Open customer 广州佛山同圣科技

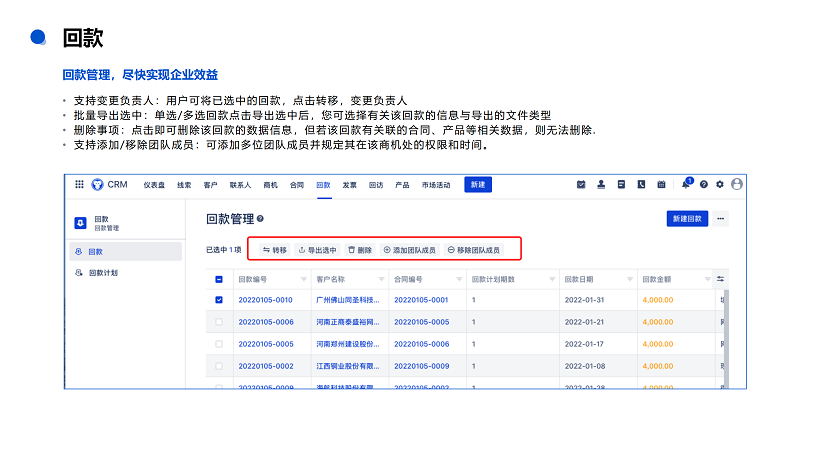(348, 300)
